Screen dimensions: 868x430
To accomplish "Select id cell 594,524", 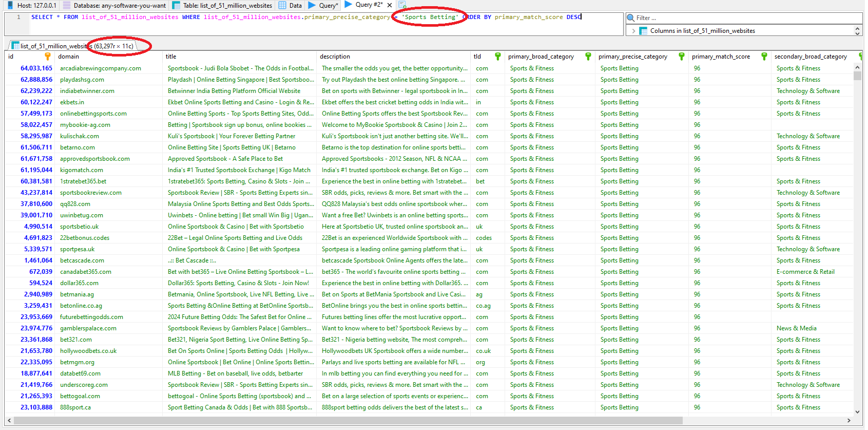I will point(30,283).
